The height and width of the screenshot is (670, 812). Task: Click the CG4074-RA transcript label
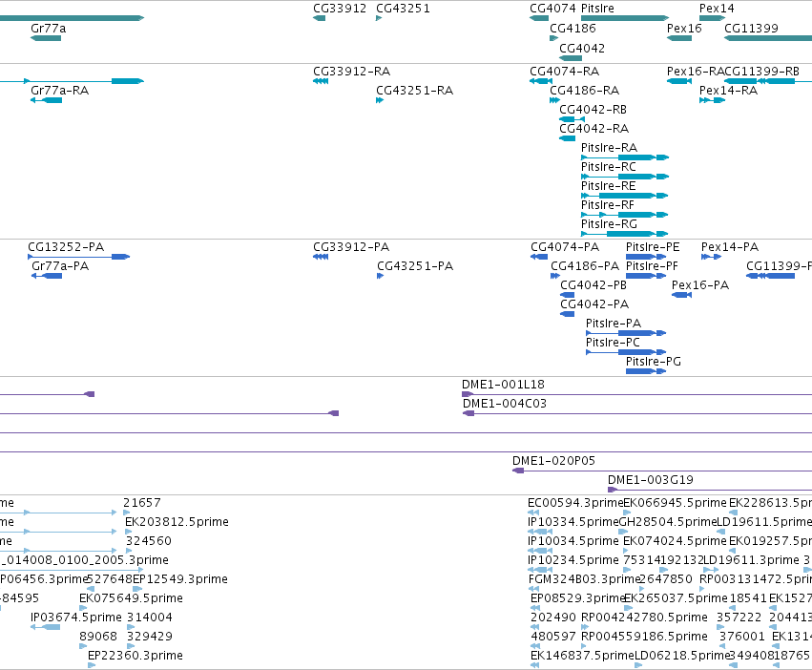coord(565,72)
